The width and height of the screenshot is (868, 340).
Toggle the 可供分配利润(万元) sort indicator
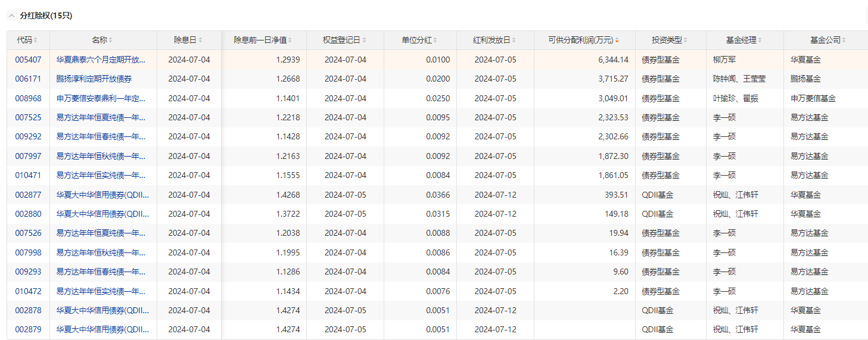pyautogui.click(x=617, y=40)
